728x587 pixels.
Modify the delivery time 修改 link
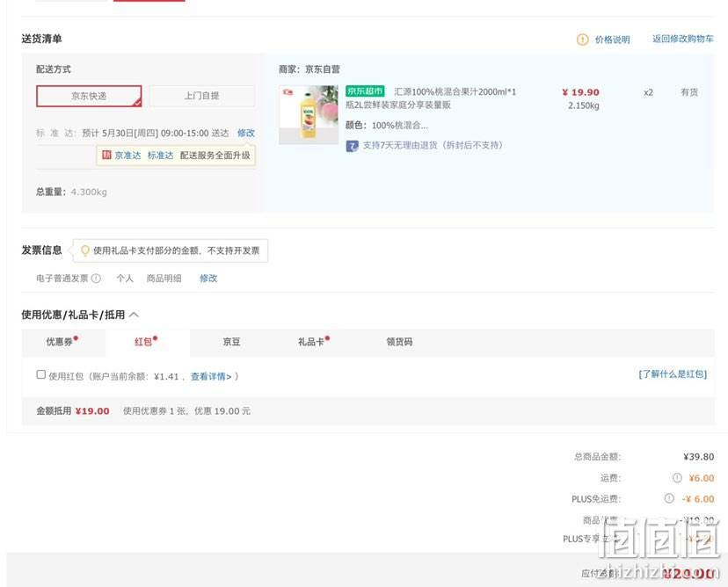click(246, 134)
